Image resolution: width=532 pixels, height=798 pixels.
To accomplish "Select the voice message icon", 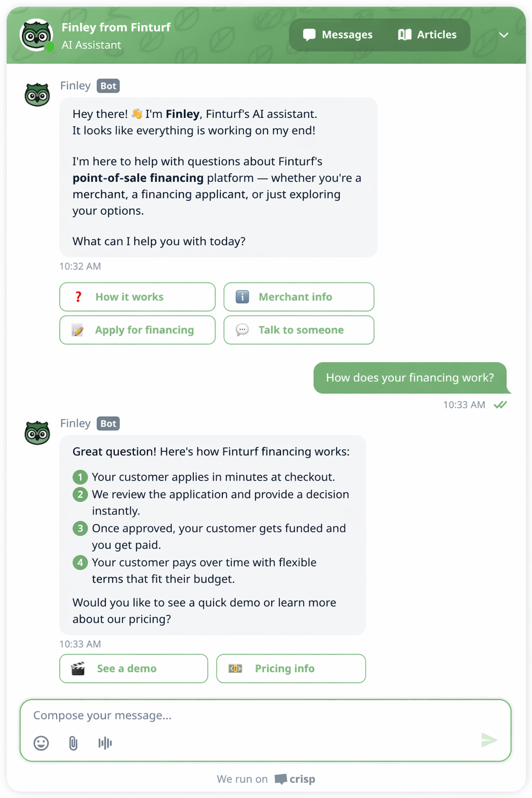I will [105, 743].
